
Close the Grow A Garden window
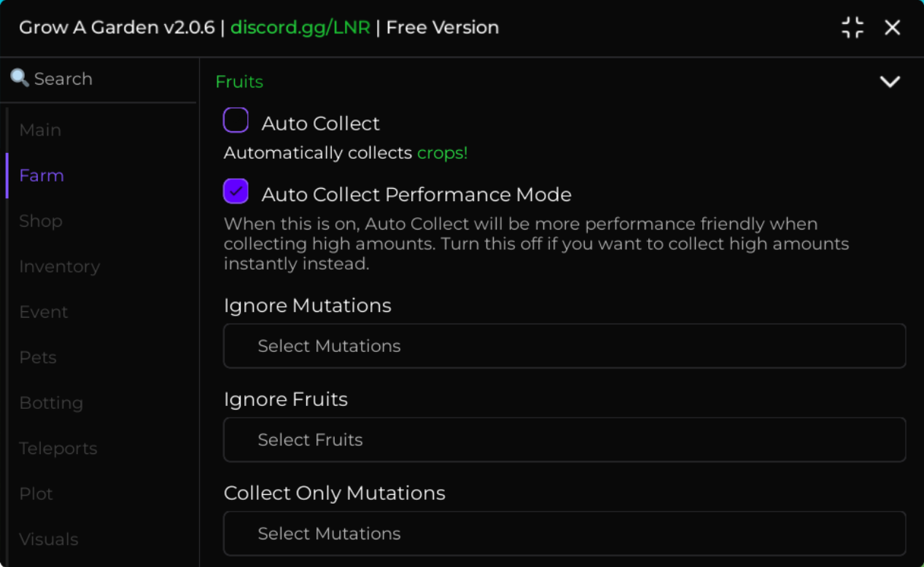(893, 28)
